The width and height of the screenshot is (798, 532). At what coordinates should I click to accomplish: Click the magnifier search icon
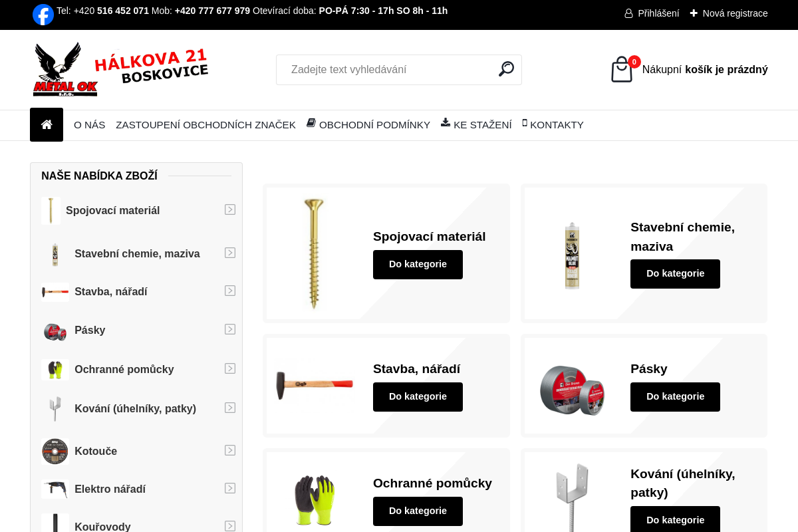tap(507, 69)
